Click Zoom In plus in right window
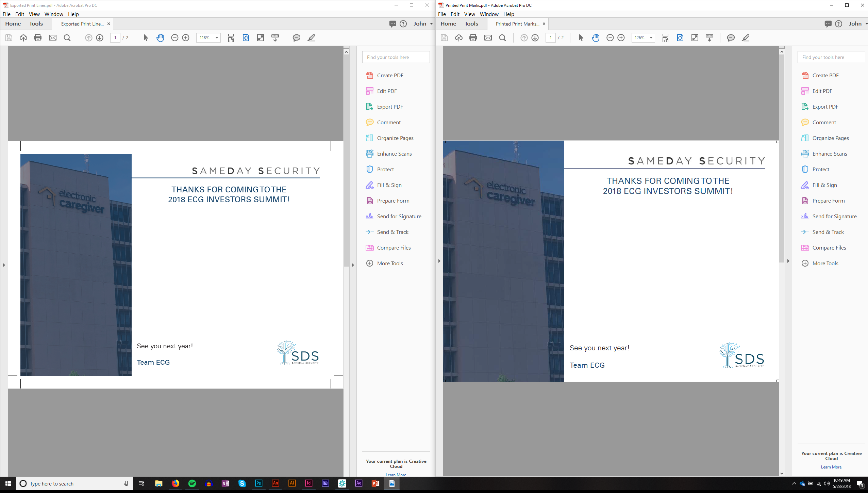 pyautogui.click(x=621, y=38)
